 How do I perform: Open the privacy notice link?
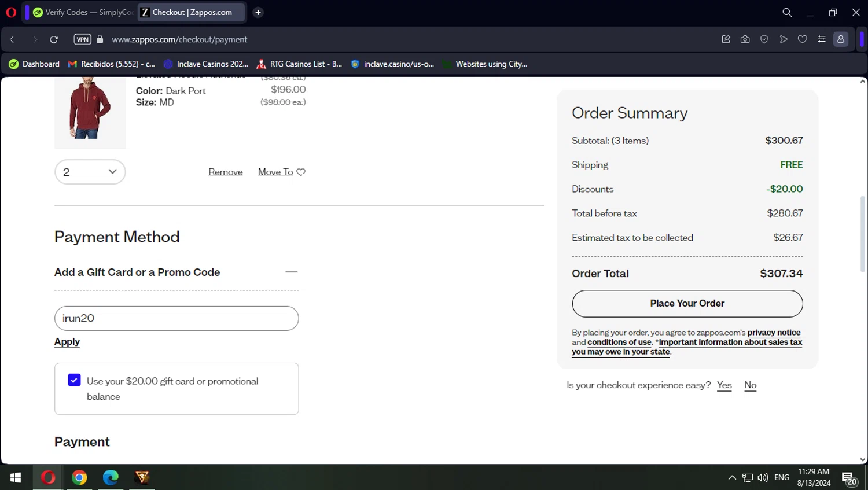(x=774, y=333)
